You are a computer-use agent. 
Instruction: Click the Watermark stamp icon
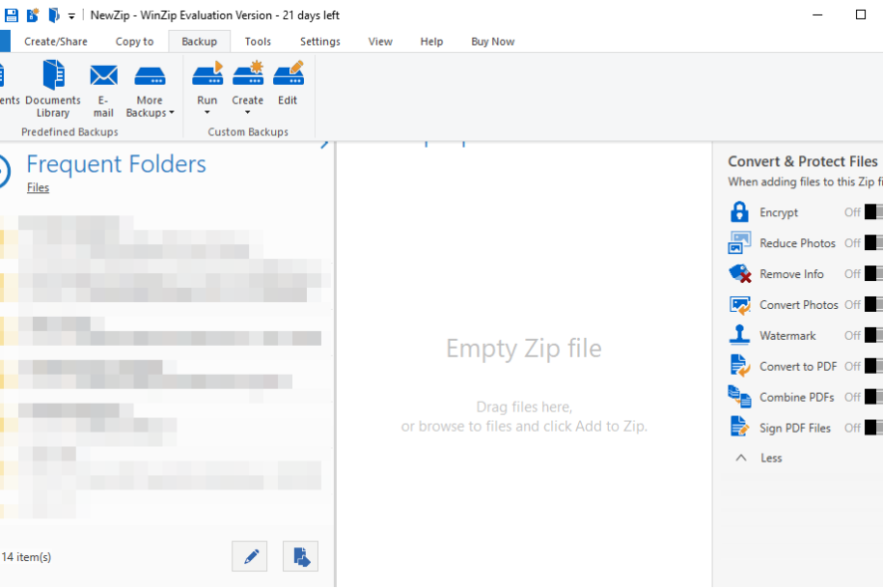coord(739,335)
